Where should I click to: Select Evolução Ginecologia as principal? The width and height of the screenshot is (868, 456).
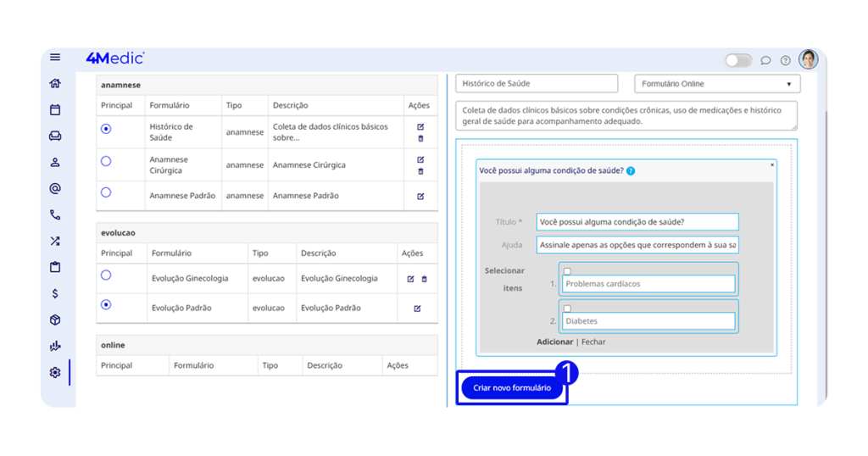tap(106, 275)
